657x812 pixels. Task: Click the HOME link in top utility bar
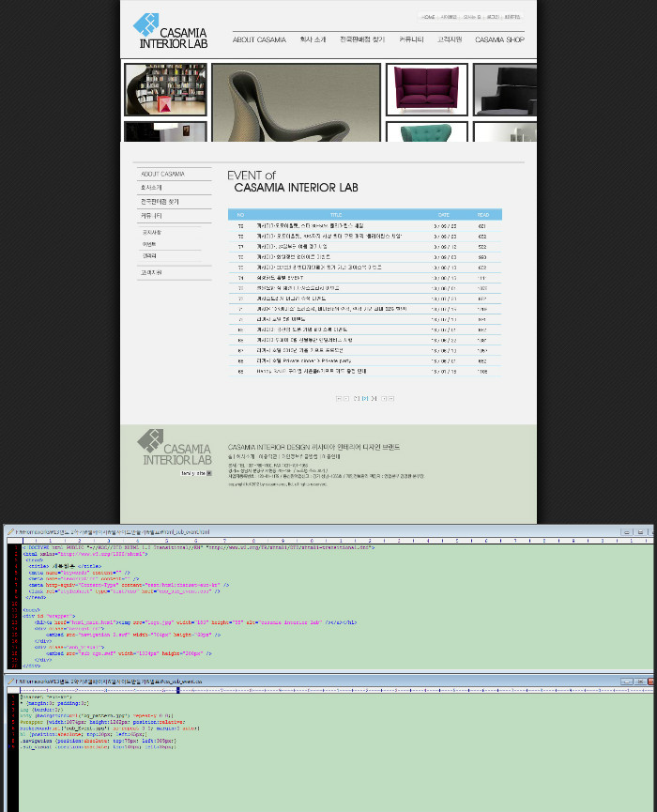[x=428, y=17]
